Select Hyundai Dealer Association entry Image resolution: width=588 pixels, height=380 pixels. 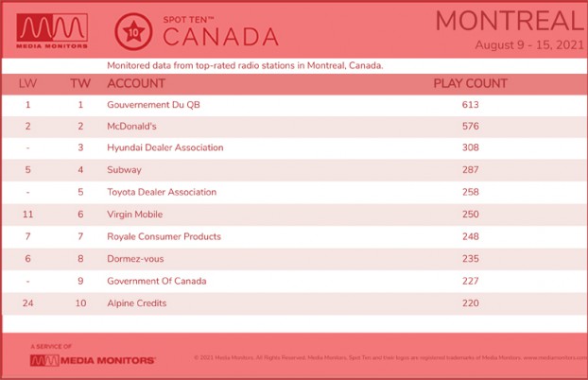coord(165,147)
